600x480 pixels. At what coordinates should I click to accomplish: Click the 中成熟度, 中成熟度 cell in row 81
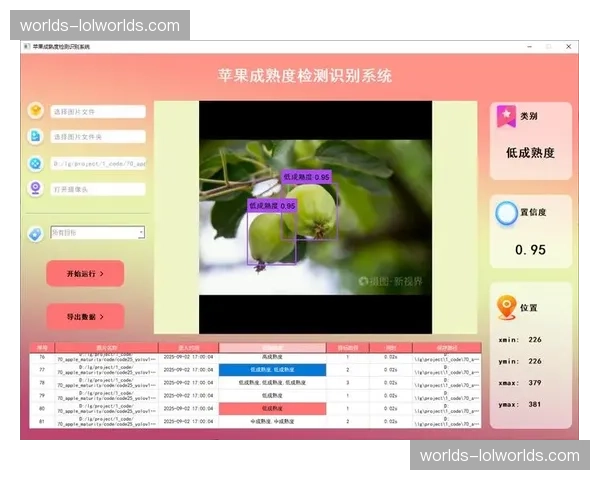point(272,421)
